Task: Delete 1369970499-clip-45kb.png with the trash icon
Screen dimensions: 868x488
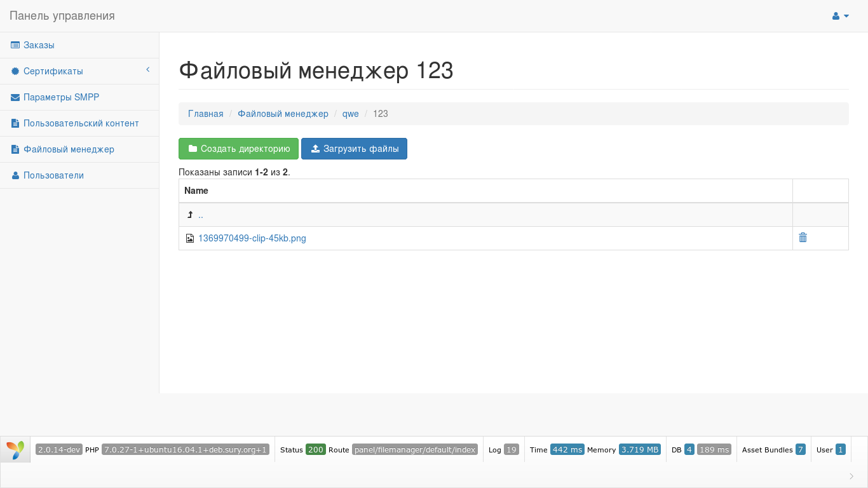Action: 803,237
